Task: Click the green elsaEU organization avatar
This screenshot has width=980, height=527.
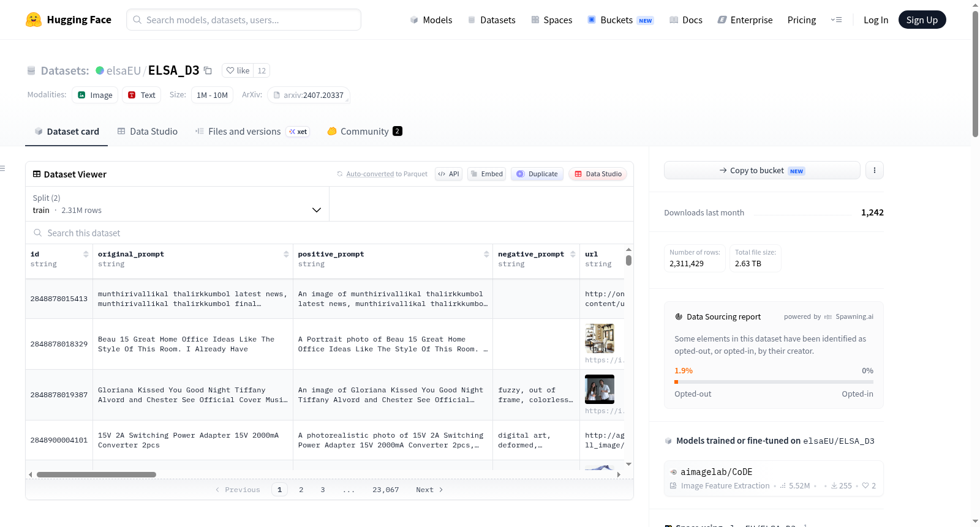Action: [x=100, y=70]
